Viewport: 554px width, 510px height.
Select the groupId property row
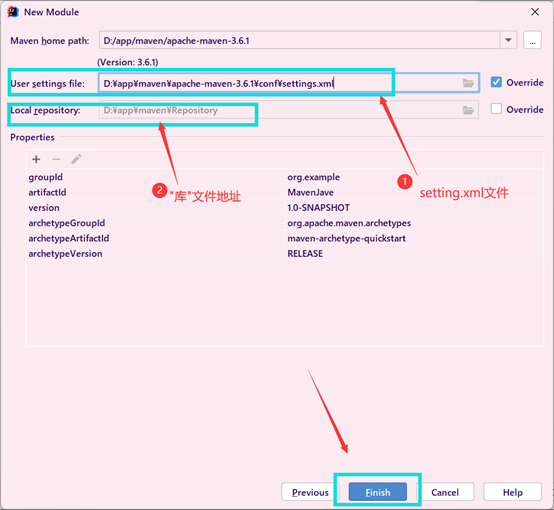[x=284, y=177]
